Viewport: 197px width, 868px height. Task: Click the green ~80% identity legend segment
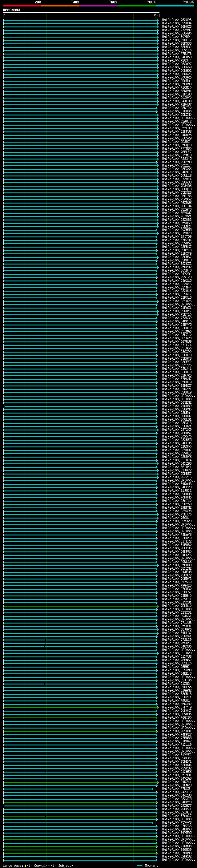point(137,6)
